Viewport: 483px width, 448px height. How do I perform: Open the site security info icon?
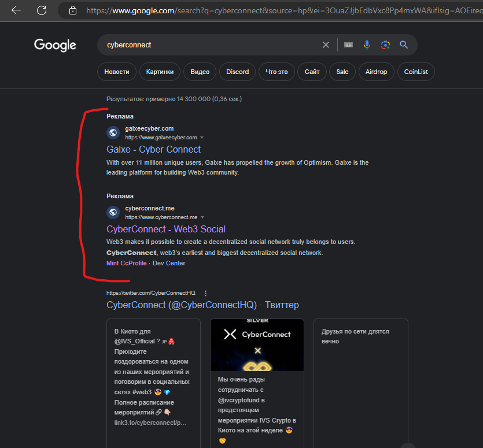click(73, 10)
